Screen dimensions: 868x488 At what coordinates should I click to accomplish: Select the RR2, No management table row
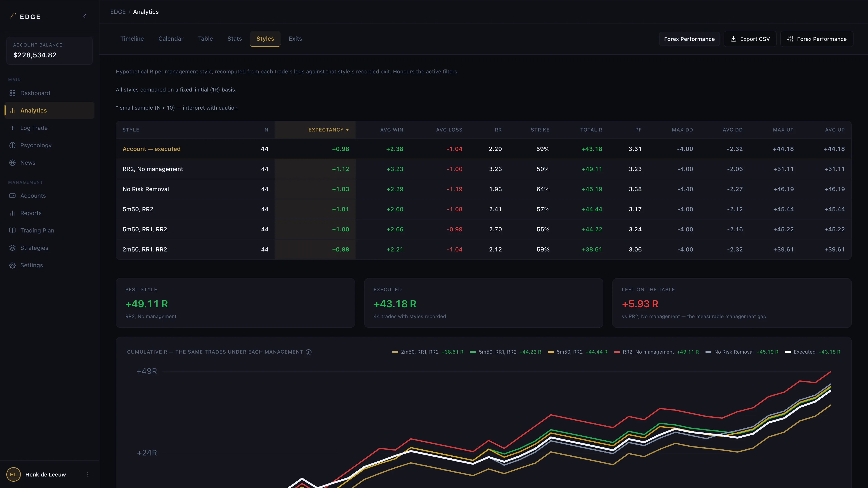coord(484,169)
